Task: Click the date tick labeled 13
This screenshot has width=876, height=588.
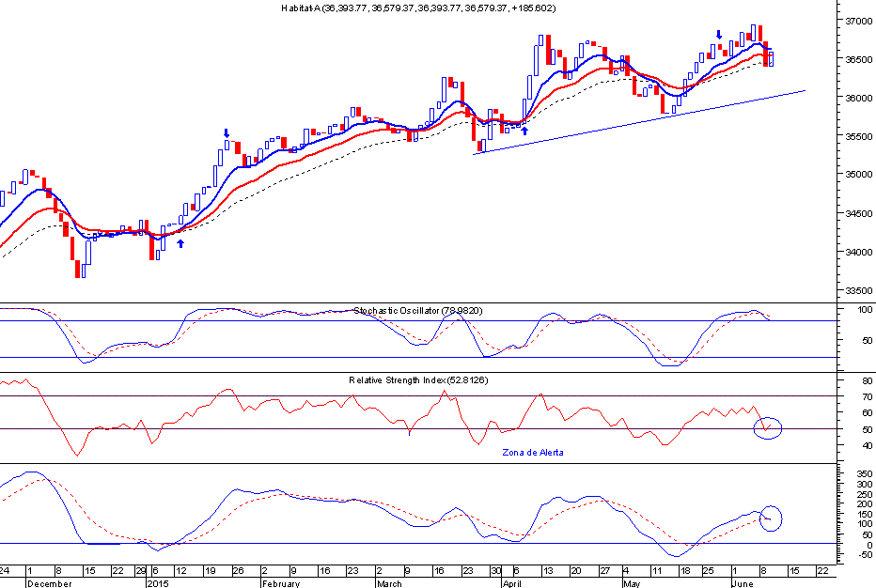Action: [x=548, y=571]
